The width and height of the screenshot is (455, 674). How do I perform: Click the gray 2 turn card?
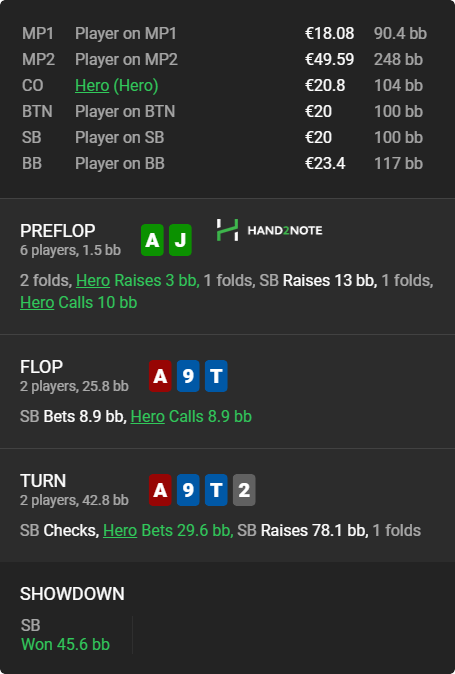244,490
